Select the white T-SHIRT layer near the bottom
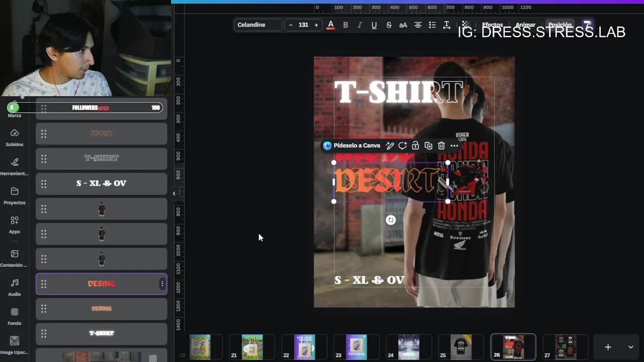 [101, 333]
